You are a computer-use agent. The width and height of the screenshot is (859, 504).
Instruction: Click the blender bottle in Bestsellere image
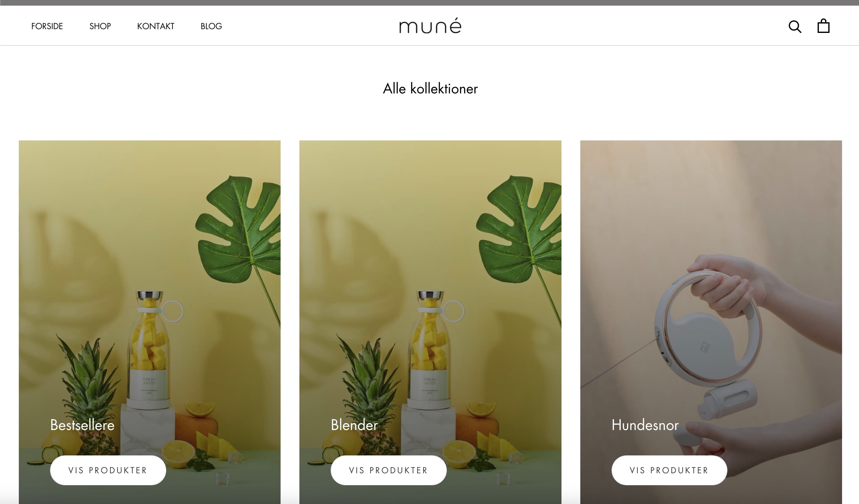coord(150,349)
